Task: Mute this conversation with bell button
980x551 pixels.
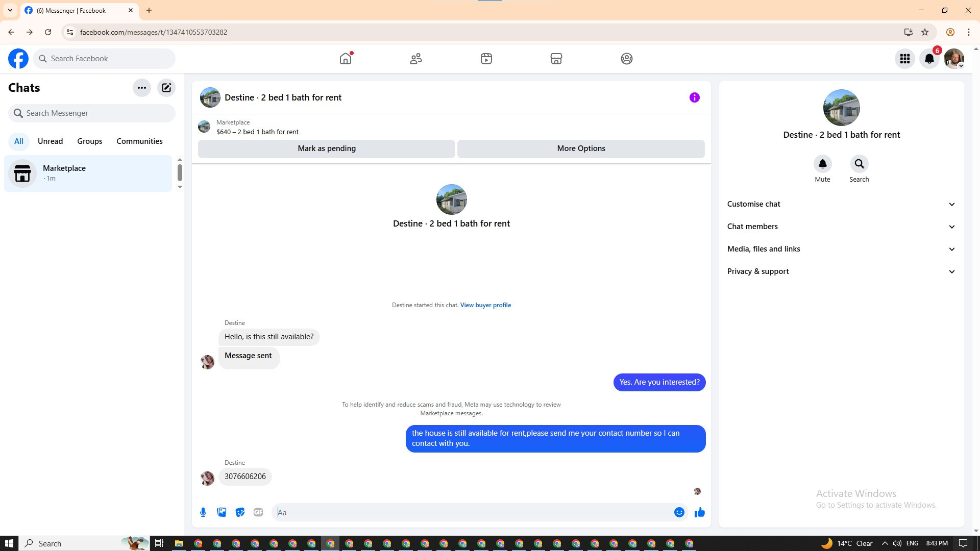Action: (x=822, y=164)
